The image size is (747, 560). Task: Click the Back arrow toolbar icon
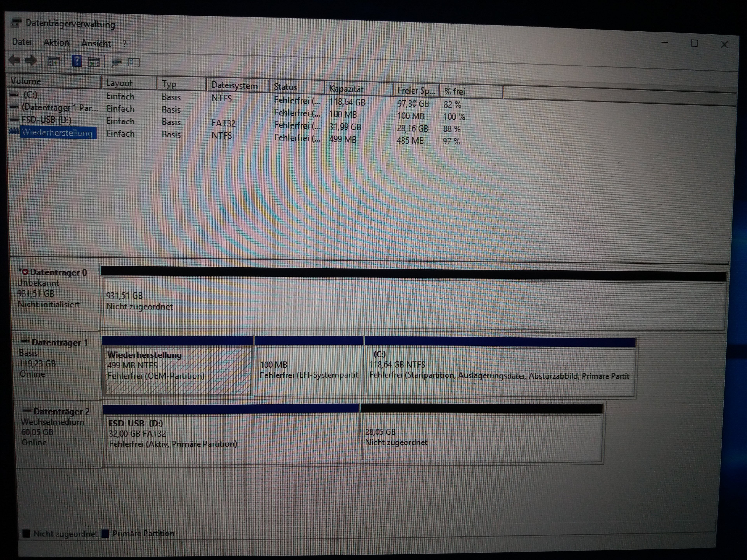[15, 60]
